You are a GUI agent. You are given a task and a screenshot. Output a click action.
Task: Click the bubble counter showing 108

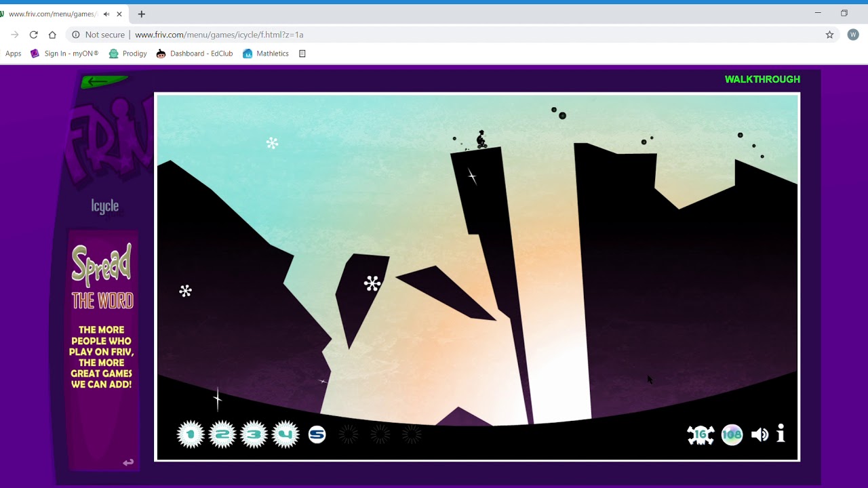click(x=732, y=434)
